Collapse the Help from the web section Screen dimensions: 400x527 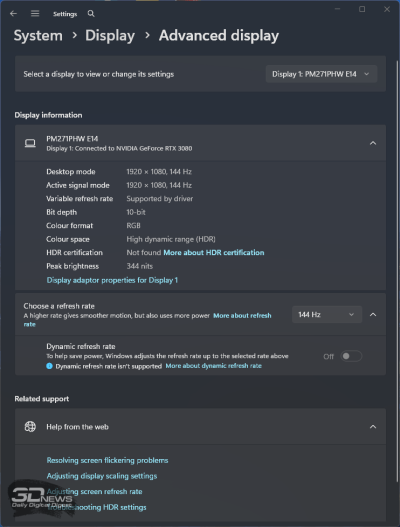373,427
